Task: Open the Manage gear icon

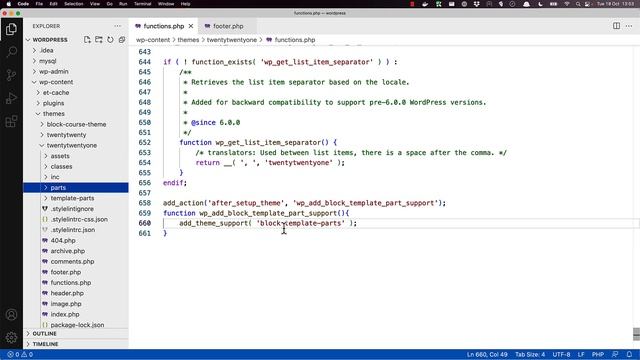Action: click(x=11, y=337)
